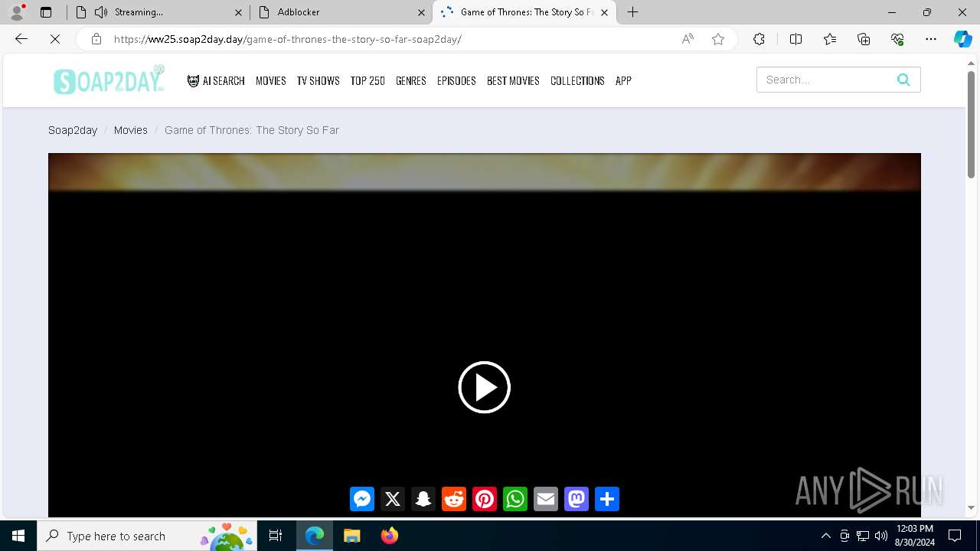Viewport: 980px width, 551px height.
Task: Play the Game of Thrones video
Action: click(x=484, y=387)
